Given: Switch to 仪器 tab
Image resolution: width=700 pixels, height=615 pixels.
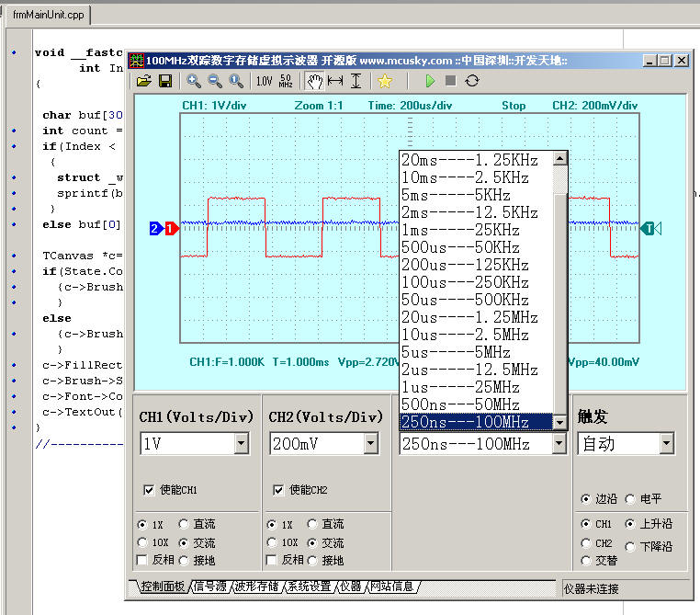Looking at the screenshot, I should click(x=350, y=587).
